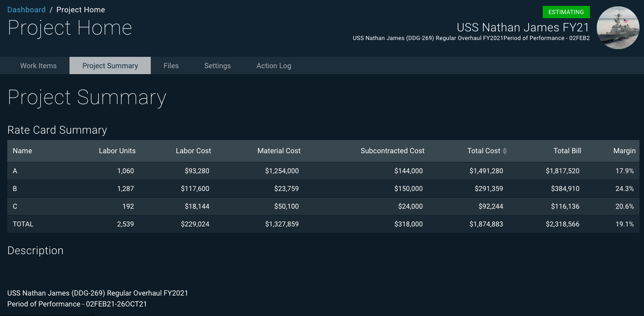644x316 pixels.
Task: Select rate card row C
Action: point(15,206)
